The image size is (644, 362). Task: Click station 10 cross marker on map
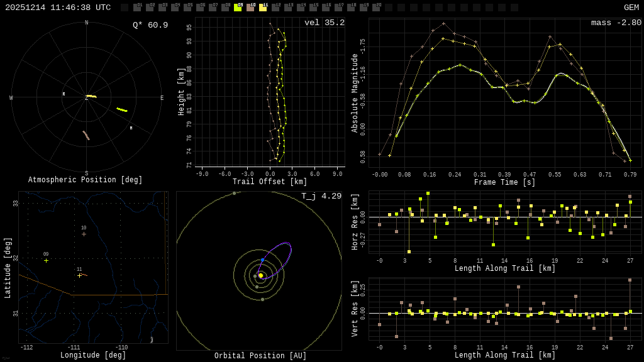84,234
